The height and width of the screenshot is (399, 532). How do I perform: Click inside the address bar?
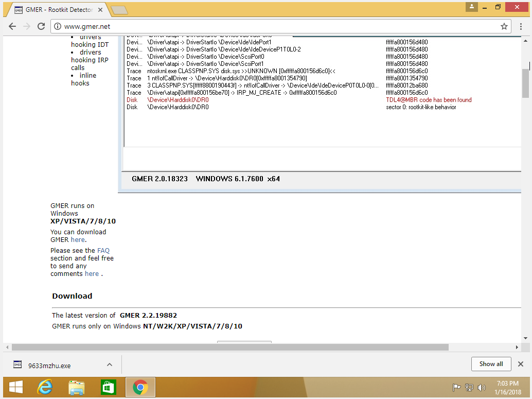pyautogui.click(x=206, y=26)
